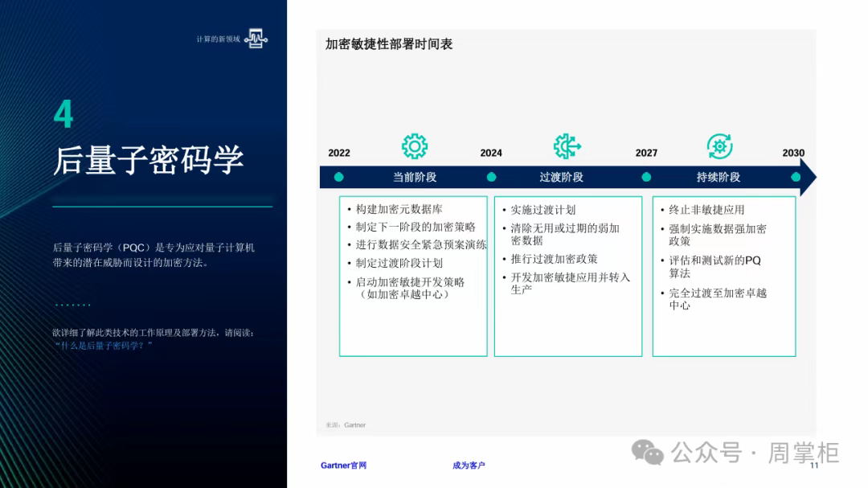Click the gear icon above 当前阶段
The height and width of the screenshot is (488, 868).
(x=414, y=146)
